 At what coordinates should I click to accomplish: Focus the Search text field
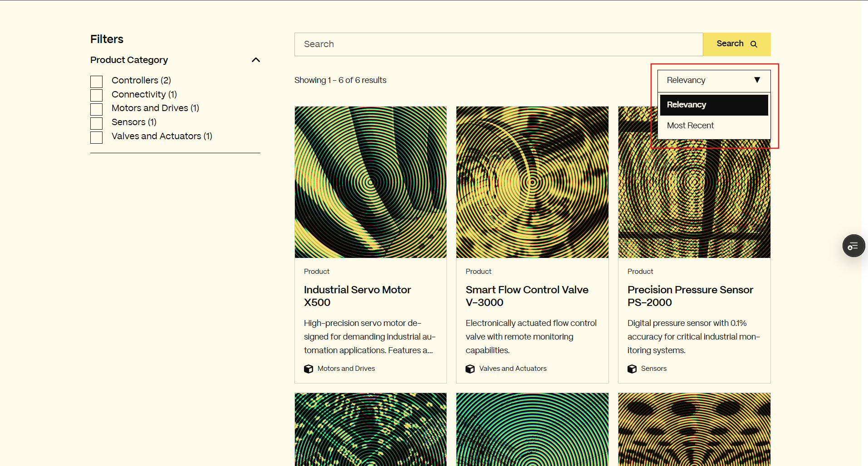(498, 44)
